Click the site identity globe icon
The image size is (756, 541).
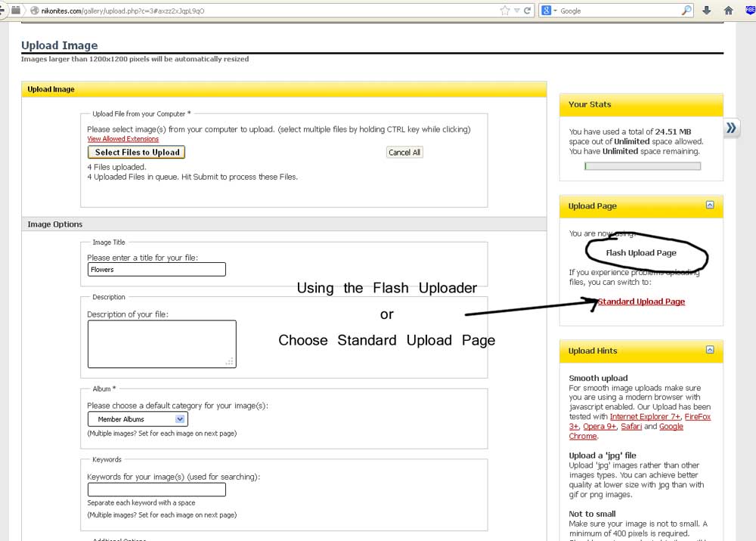click(x=35, y=11)
